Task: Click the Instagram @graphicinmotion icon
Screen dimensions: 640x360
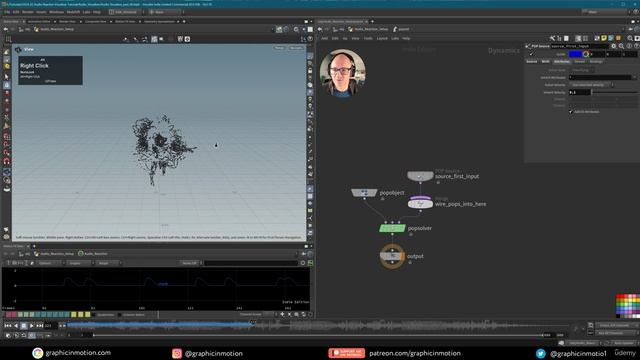Action: 177,353
